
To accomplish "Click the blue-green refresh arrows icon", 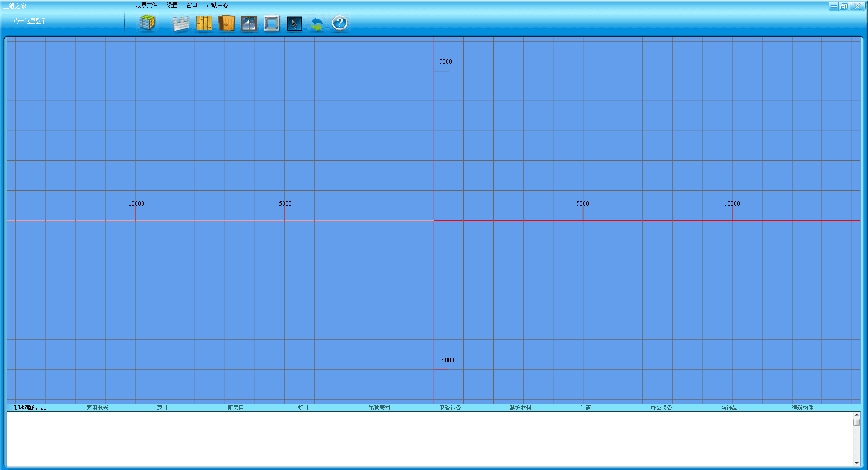I will tap(317, 23).
